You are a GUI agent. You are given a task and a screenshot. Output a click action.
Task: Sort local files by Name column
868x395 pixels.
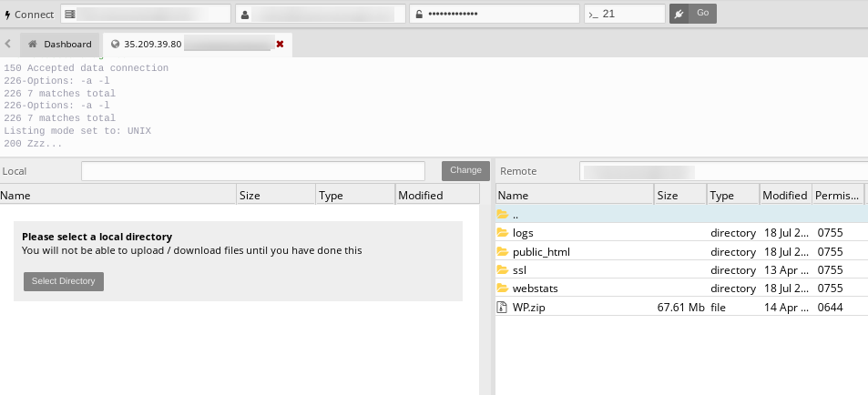point(117,195)
